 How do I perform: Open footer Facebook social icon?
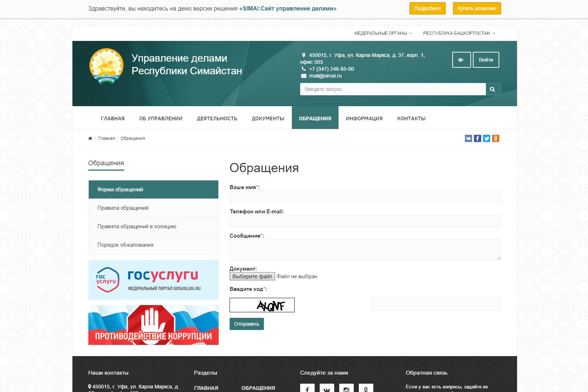pos(307,388)
